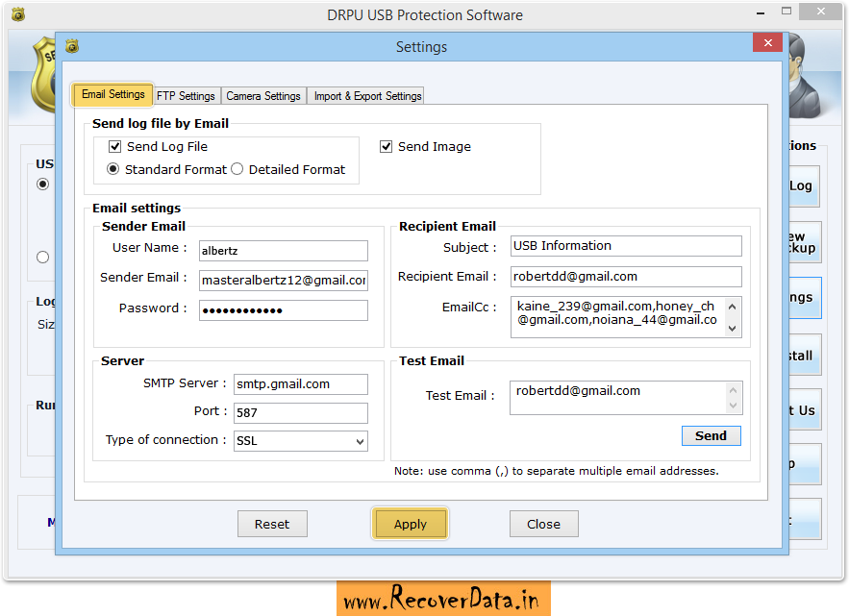
Task: Click the User Name input field
Action: pos(284,251)
